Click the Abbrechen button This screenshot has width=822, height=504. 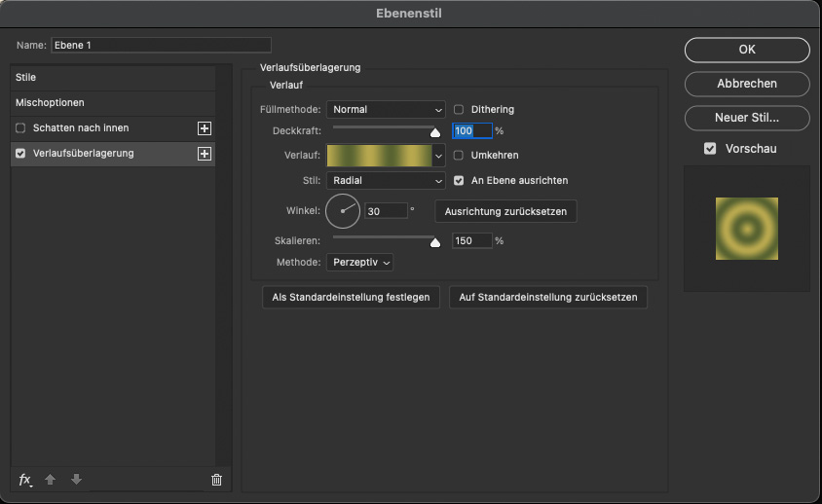pyautogui.click(x=747, y=84)
